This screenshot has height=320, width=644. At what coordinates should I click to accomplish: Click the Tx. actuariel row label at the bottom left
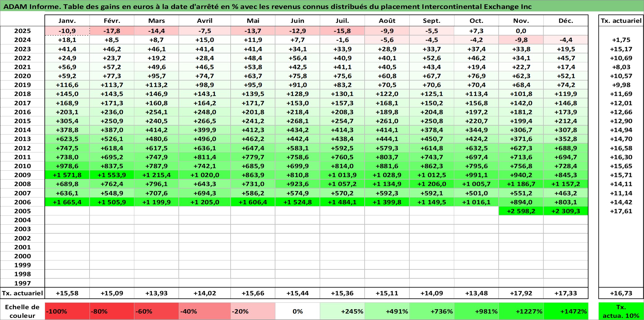(x=23, y=293)
